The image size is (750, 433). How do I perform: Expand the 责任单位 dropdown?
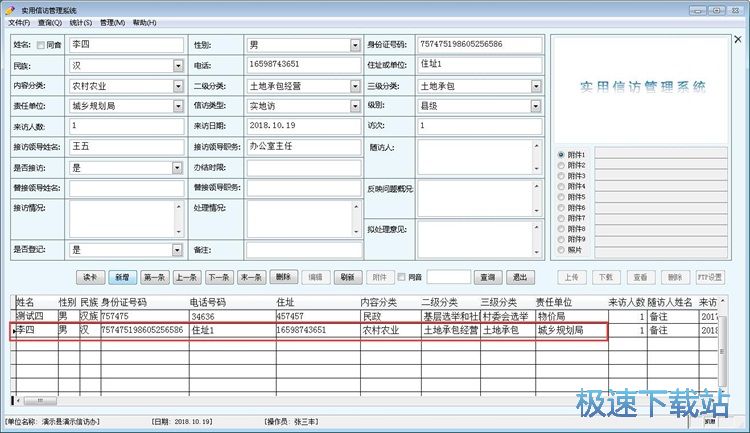[x=178, y=106]
